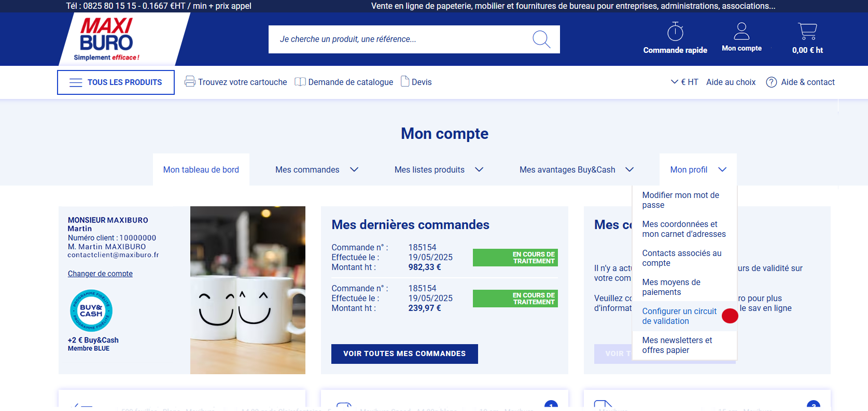Screen dimensions: 868x411
Task: Select Modifier mon mot de passe
Action: pos(680,200)
